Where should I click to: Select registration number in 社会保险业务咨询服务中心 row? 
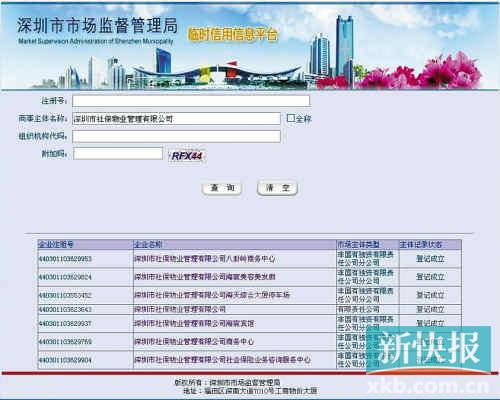click(x=65, y=360)
